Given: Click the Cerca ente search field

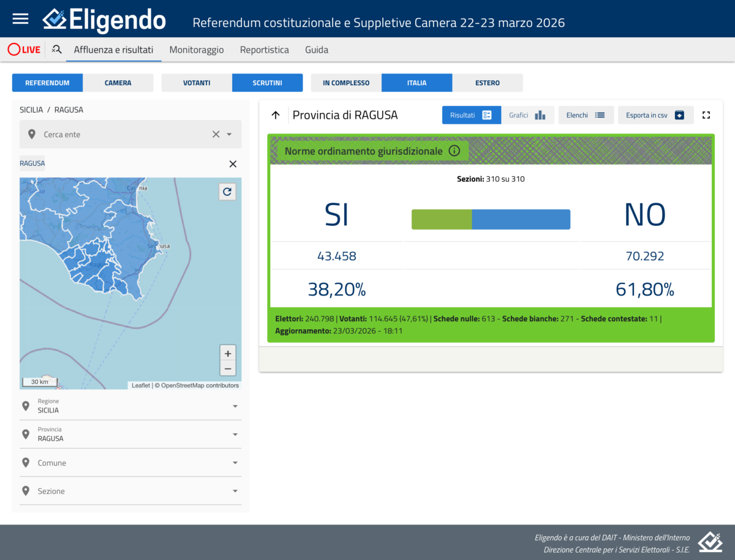Looking at the screenshot, I should tap(123, 134).
